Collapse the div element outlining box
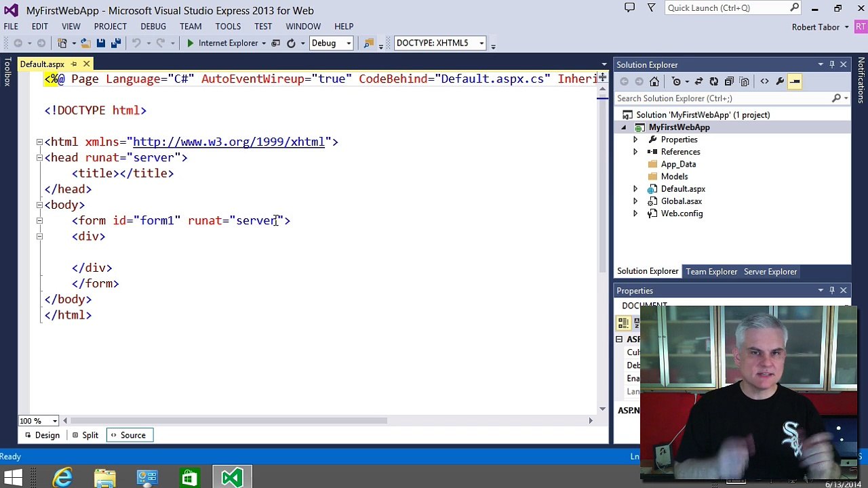 (39, 237)
